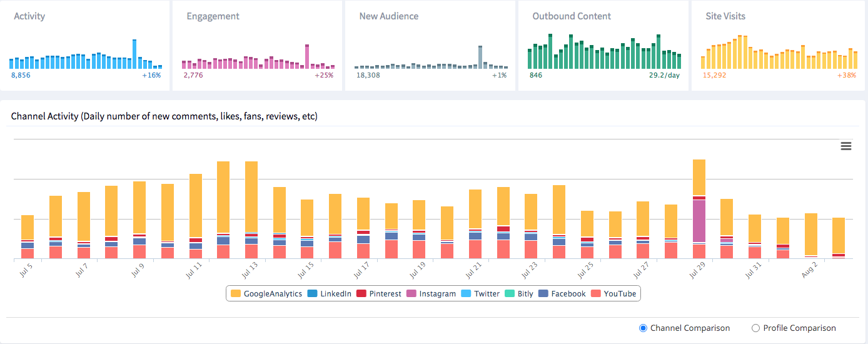Select the New Audience card
Screen dimensions: 868x344
click(430, 45)
